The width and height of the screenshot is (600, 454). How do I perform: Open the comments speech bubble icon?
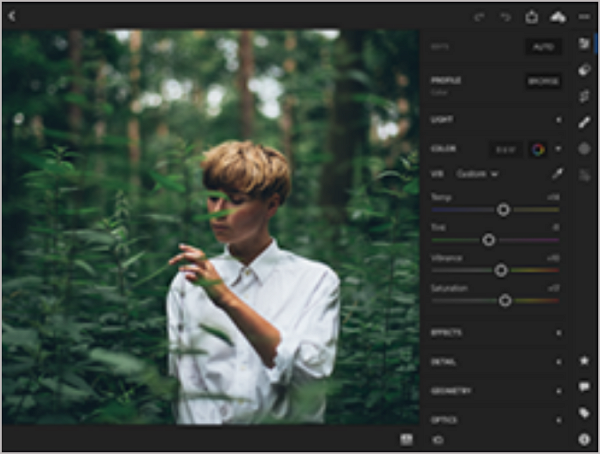pyautogui.click(x=584, y=387)
